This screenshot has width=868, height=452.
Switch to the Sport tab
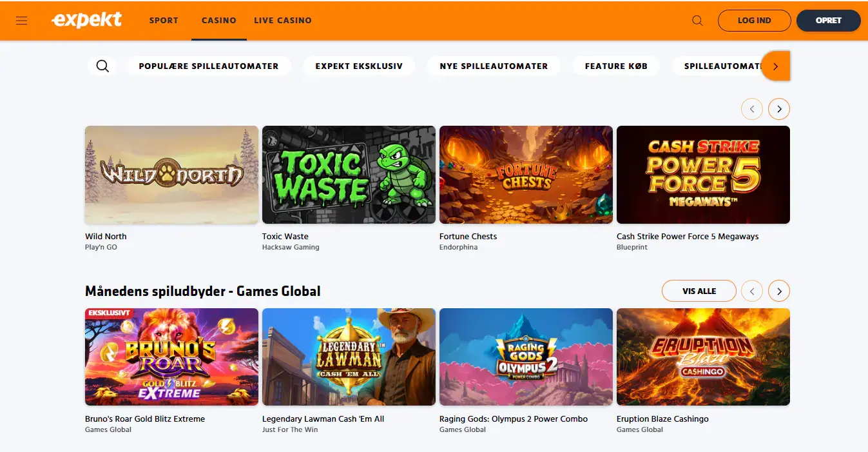point(164,20)
